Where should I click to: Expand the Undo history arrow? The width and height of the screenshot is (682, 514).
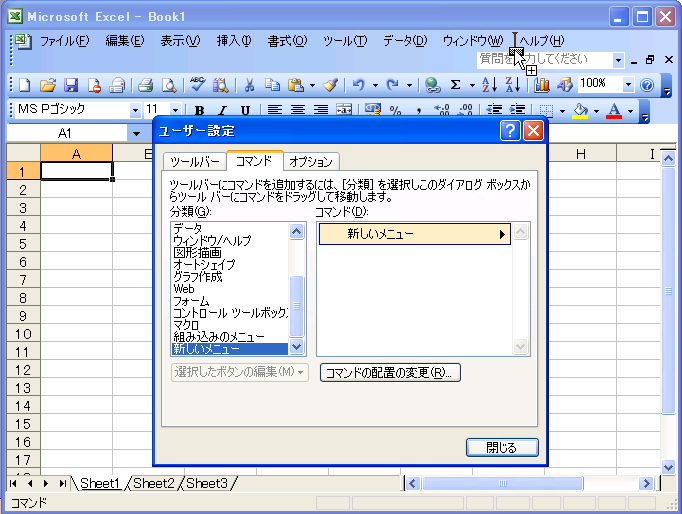coord(375,85)
